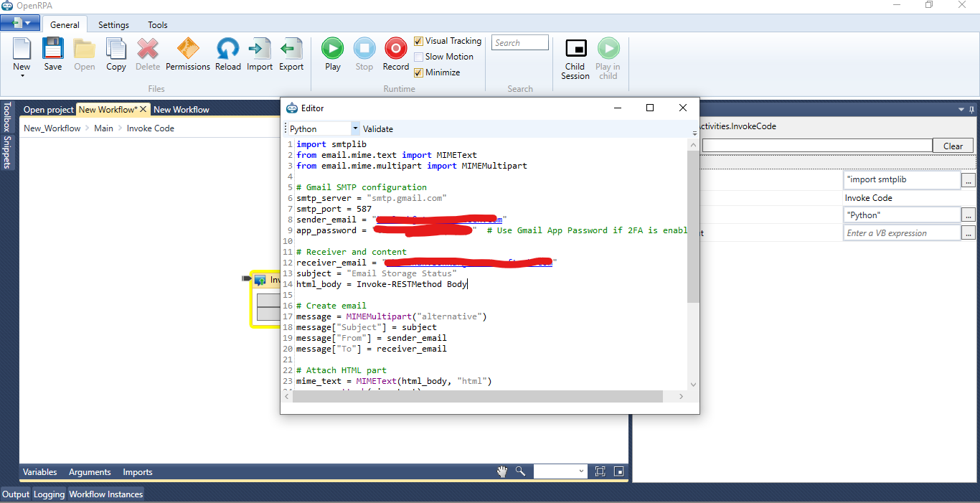Click the Import icon in Files group
The width and height of the screenshot is (980, 503).
click(x=260, y=49)
